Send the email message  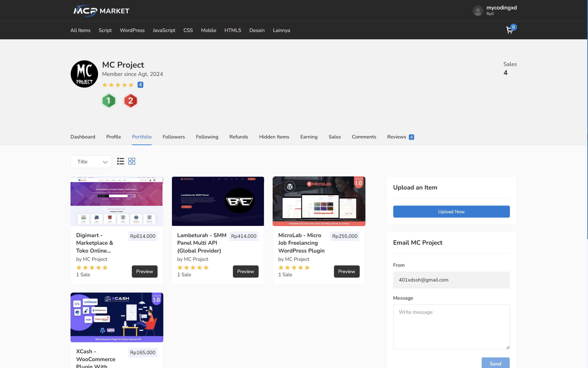pos(495,363)
